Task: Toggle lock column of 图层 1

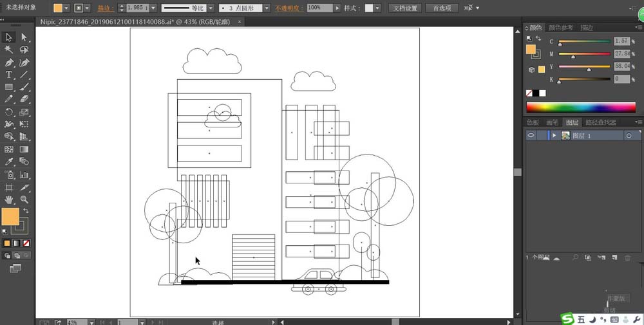Action: coord(542,135)
